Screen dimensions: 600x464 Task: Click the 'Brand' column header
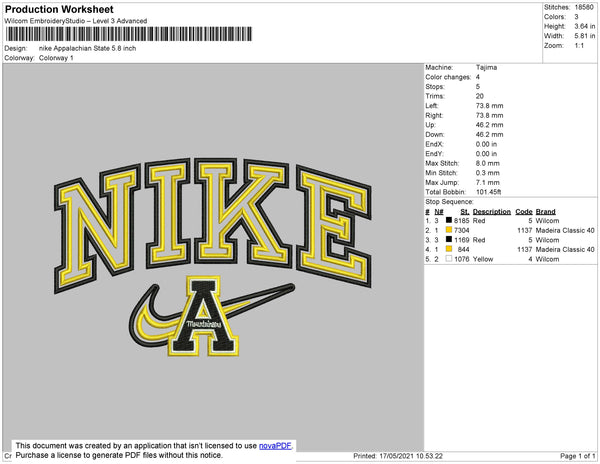pyautogui.click(x=545, y=211)
